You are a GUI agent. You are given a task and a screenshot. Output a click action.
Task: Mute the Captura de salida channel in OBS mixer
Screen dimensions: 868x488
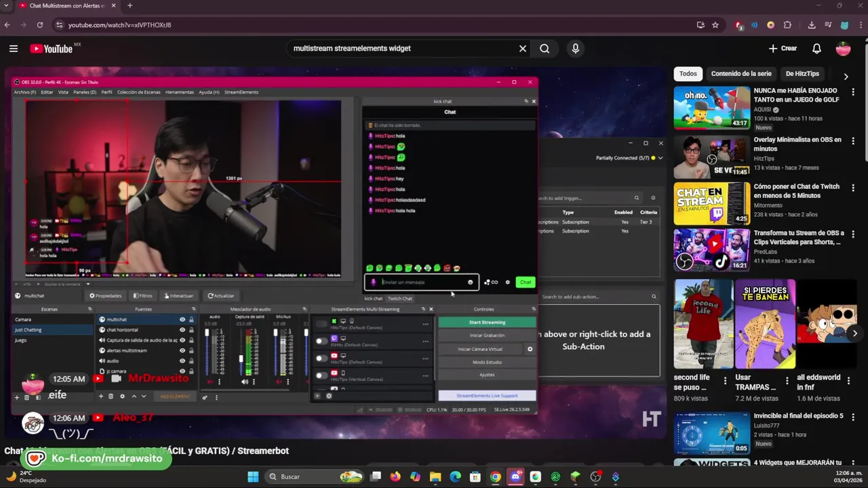pyautogui.click(x=245, y=382)
